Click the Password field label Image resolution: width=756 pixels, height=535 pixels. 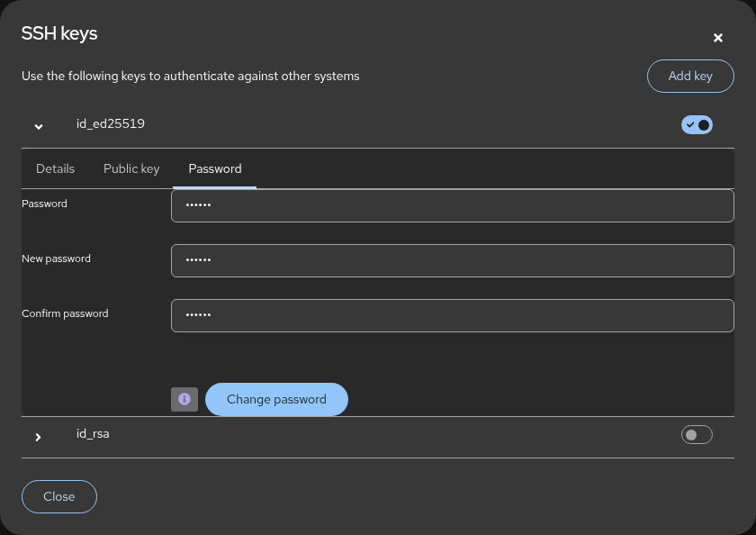pos(44,204)
